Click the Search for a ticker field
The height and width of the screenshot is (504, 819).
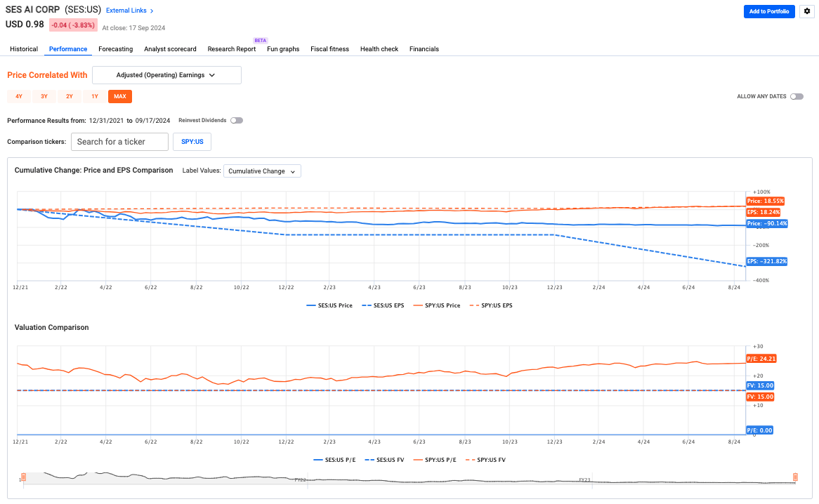click(x=119, y=142)
